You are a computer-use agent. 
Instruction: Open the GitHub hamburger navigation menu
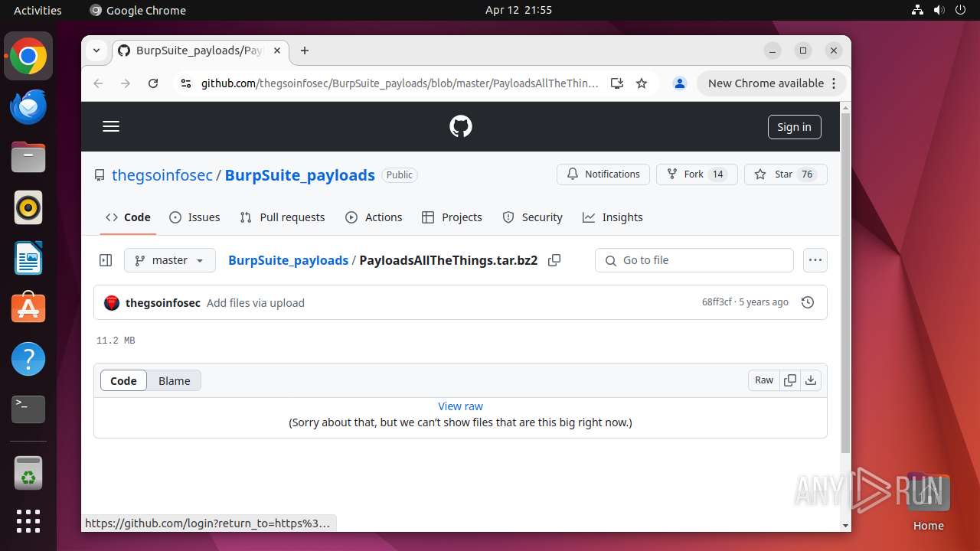111,126
